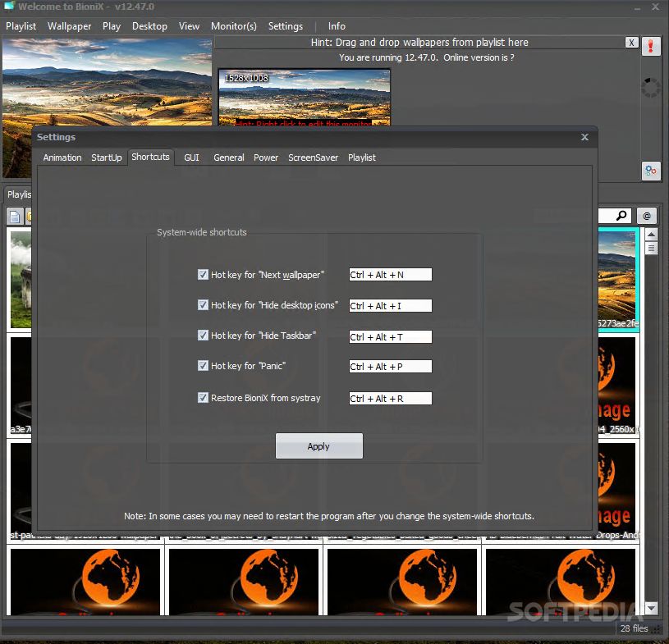Viewport: 669px width, 644px height.
Task: Open the Desktop menu
Action: coord(149,26)
